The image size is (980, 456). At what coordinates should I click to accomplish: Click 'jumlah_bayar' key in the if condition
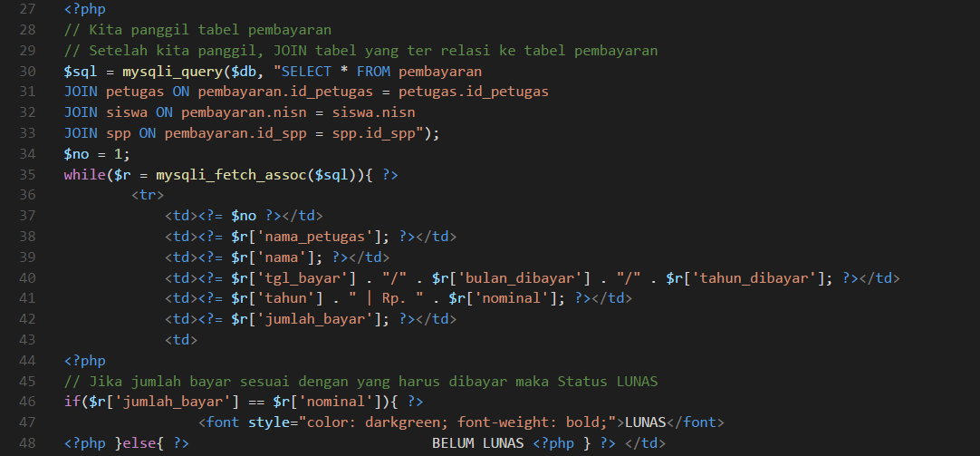(172, 402)
